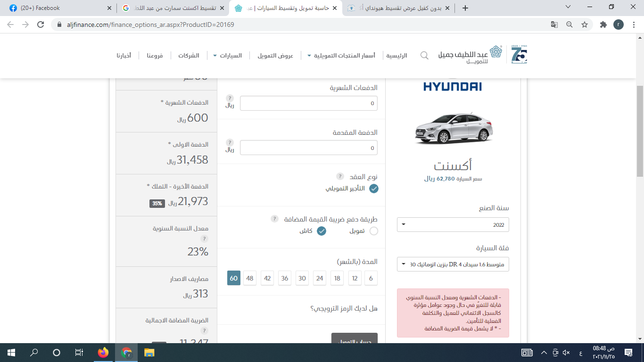Expand السيارات navigation menu
Image resolution: width=644 pixels, height=362 pixels.
(228, 56)
